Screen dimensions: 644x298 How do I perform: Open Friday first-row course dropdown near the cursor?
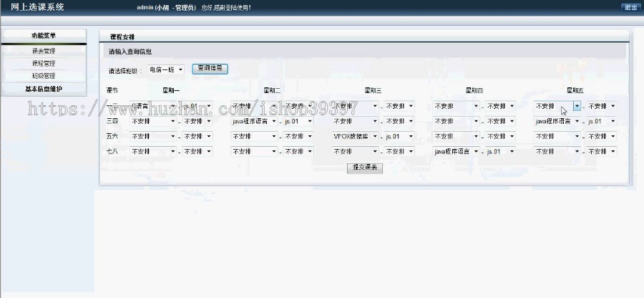pyautogui.click(x=557, y=106)
